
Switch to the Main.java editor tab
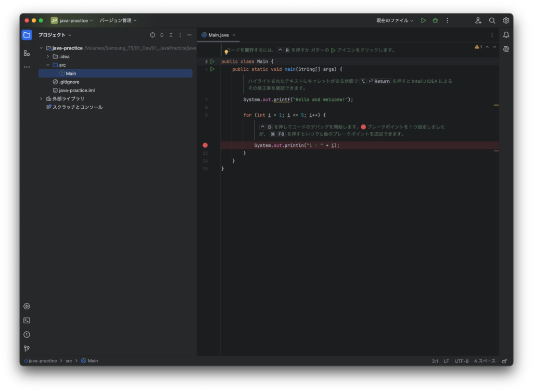point(219,35)
